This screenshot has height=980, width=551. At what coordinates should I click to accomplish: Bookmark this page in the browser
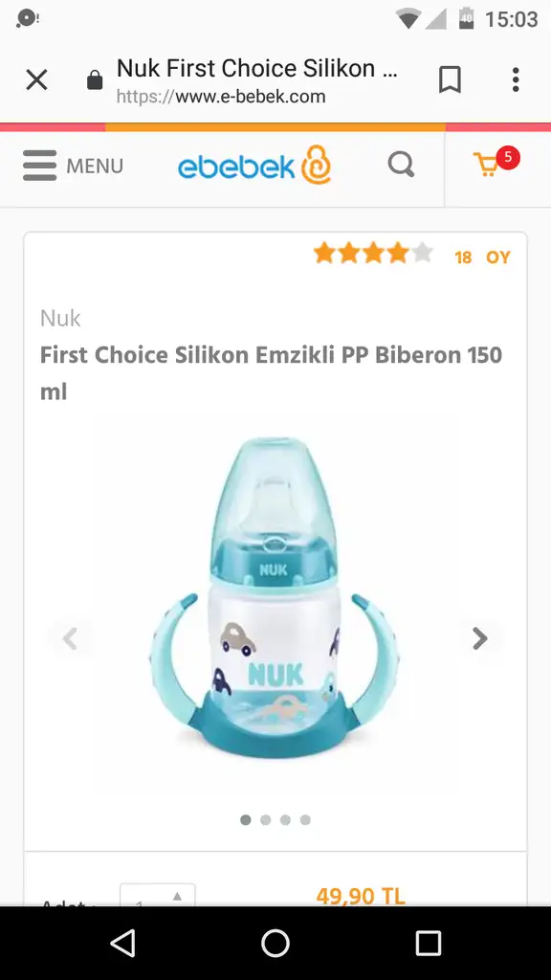450,80
